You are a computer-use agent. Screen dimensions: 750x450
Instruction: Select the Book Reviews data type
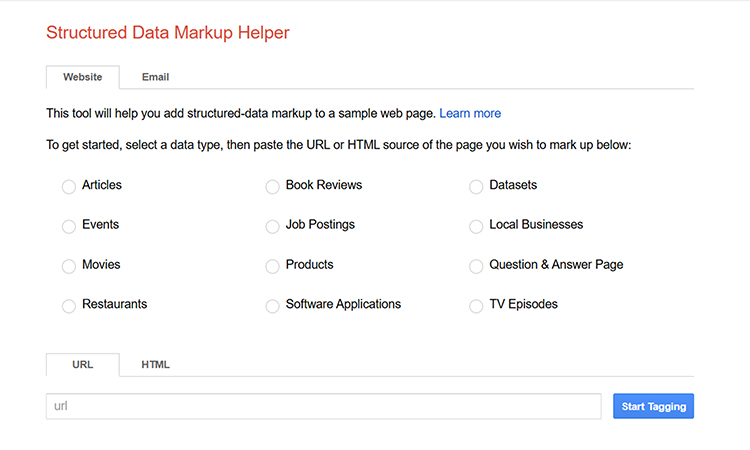point(272,187)
